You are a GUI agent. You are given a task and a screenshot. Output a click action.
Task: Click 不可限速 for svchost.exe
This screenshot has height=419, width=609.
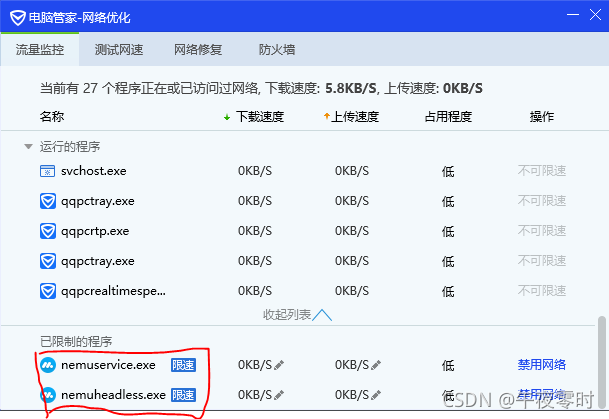(x=541, y=170)
